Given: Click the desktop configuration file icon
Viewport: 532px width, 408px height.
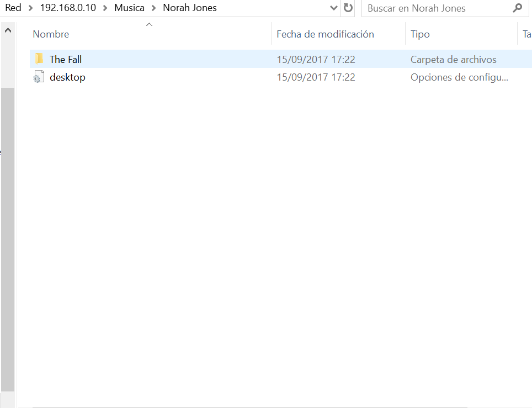Looking at the screenshot, I should (x=39, y=77).
